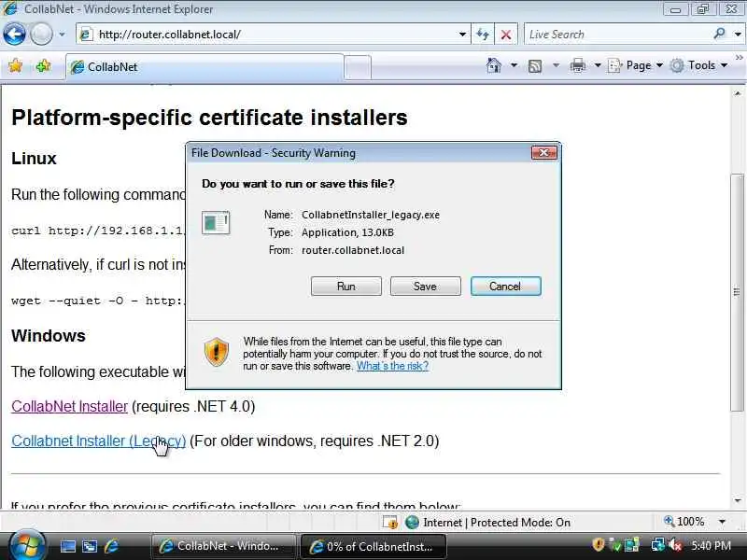Open the Windows Start orb
This screenshot has height=560, width=747.
(27, 546)
